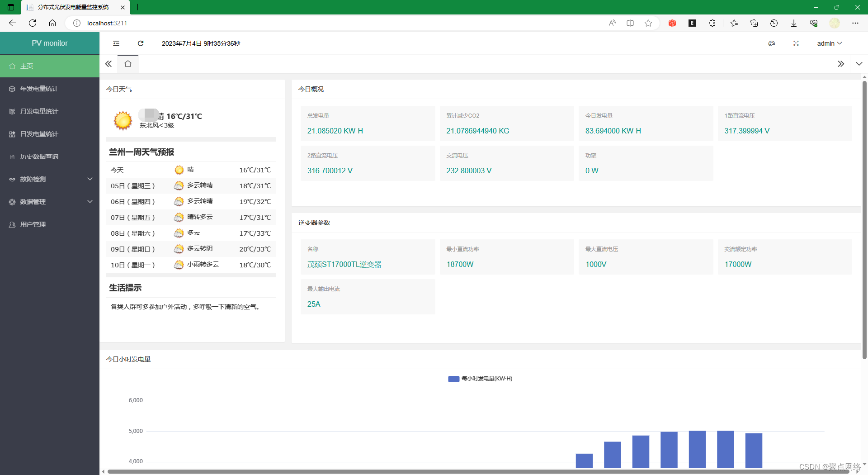
Task: Expand the 故障检测 submenu
Action: click(50, 179)
